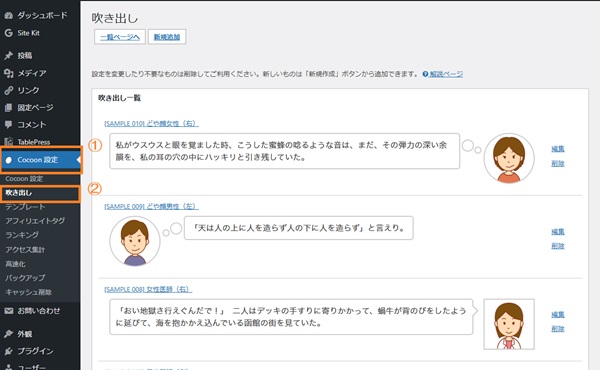
Task: Click 編集 for SAMPLE 008 balloon
Action: [558, 315]
